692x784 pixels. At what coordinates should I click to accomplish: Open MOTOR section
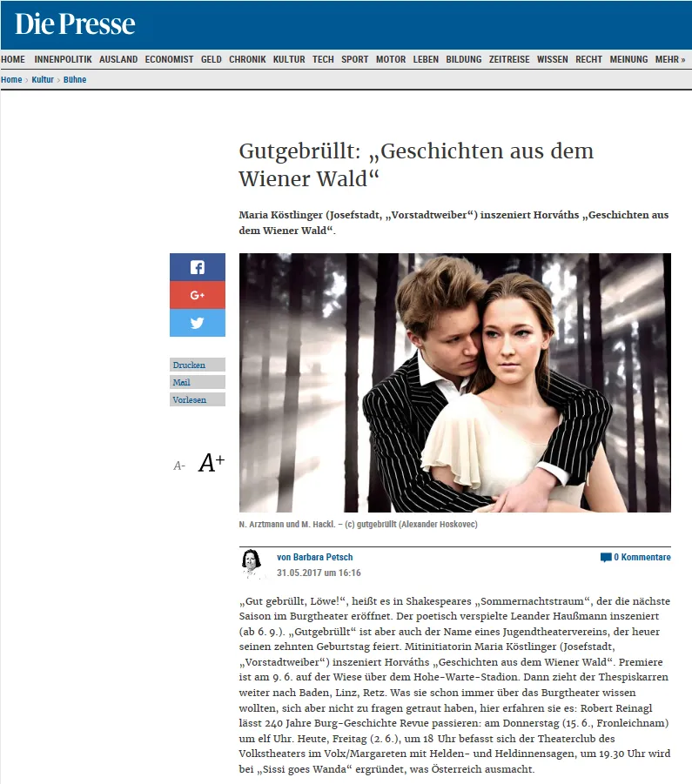(391, 59)
